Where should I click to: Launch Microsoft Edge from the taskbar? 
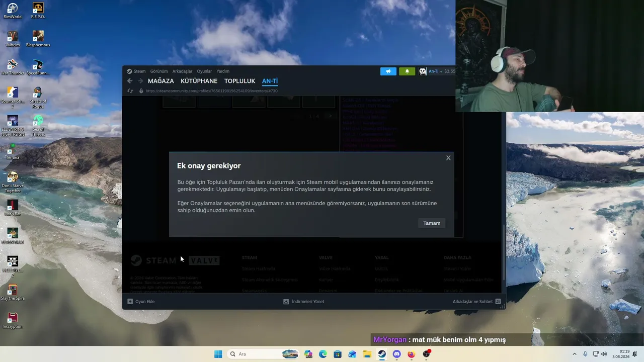tap(323, 354)
